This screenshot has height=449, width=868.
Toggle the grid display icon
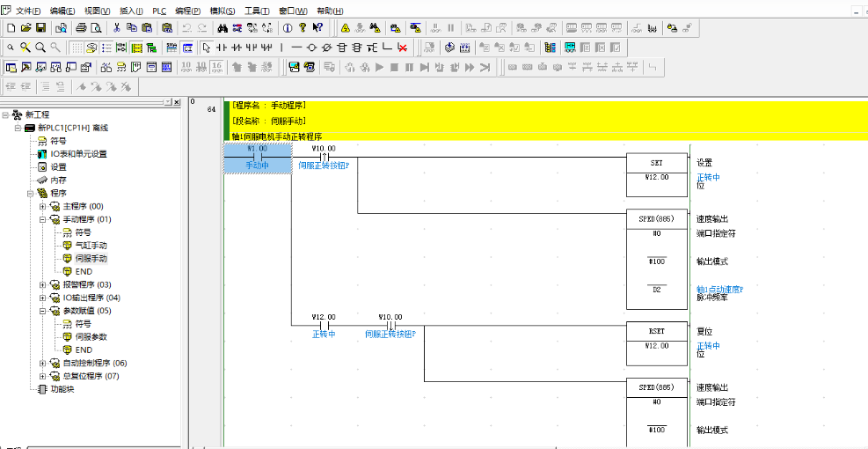pyautogui.click(x=77, y=48)
